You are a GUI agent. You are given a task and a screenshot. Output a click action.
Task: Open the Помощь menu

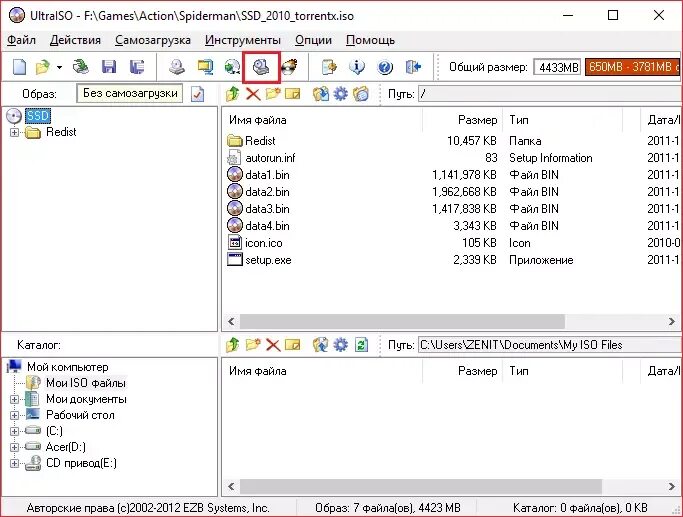pos(370,40)
